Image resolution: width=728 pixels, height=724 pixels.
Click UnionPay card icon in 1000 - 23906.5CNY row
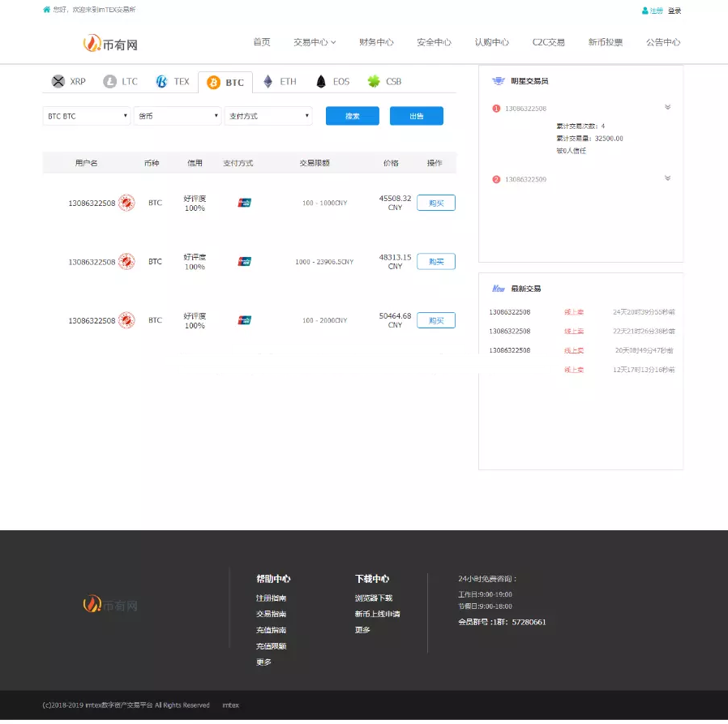coord(244,261)
